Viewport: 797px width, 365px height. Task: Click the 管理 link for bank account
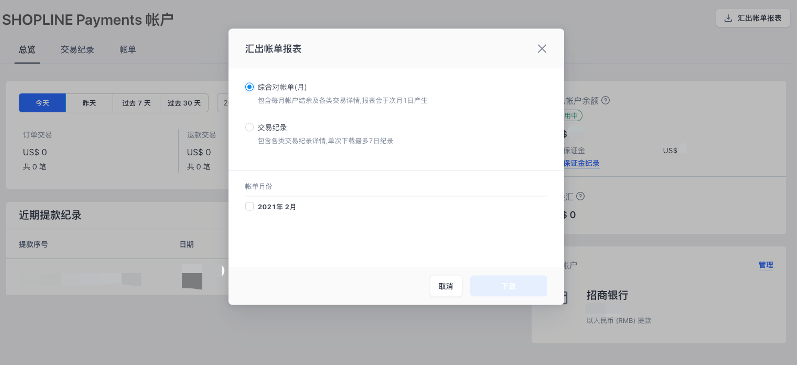click(x=765, y=265)
